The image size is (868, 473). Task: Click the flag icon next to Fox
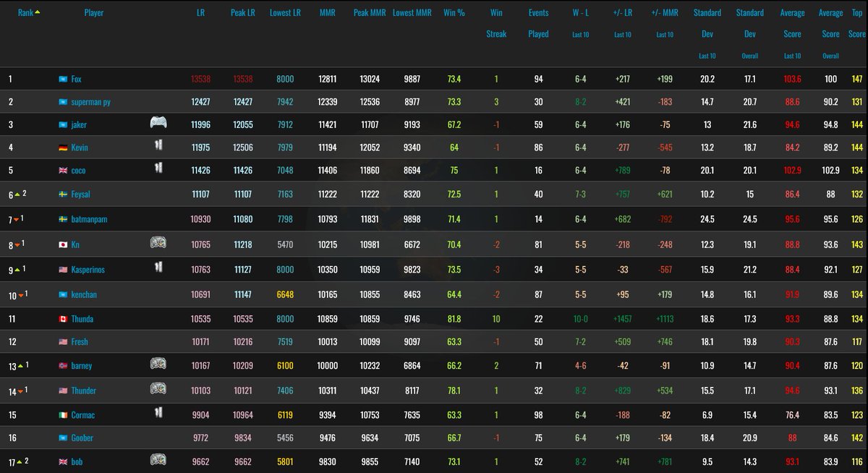63,79
